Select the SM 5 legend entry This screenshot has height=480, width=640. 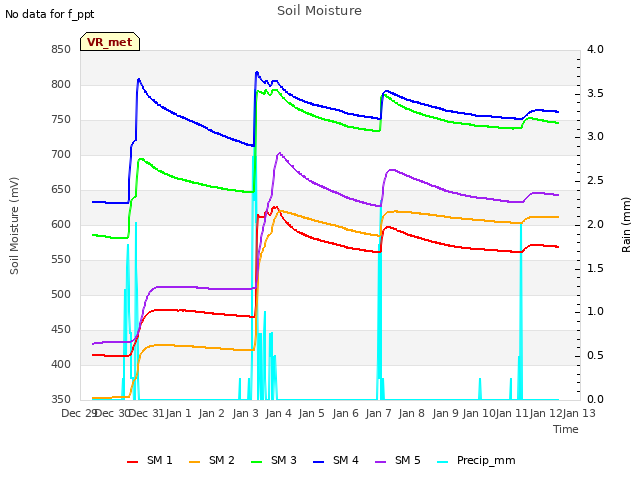398,460
